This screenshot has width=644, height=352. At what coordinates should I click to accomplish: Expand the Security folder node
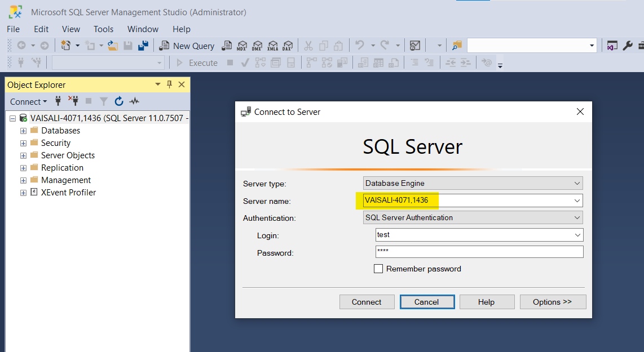point(23,143)
